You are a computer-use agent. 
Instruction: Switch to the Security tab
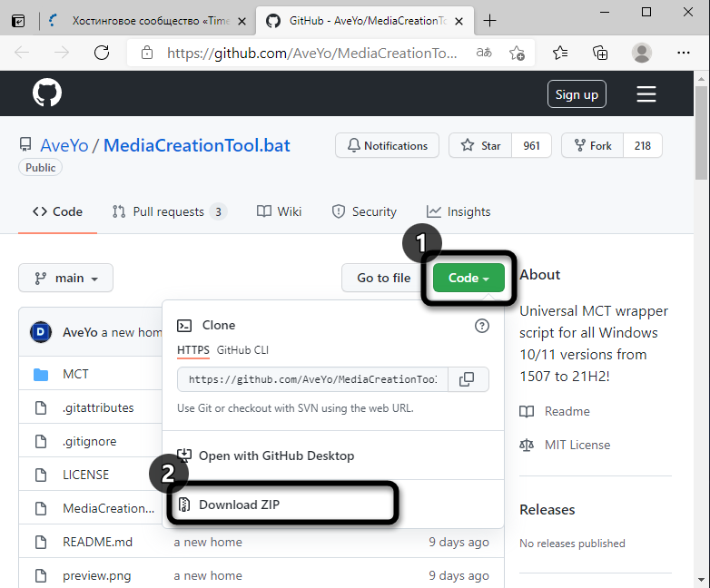pos(364,211)
